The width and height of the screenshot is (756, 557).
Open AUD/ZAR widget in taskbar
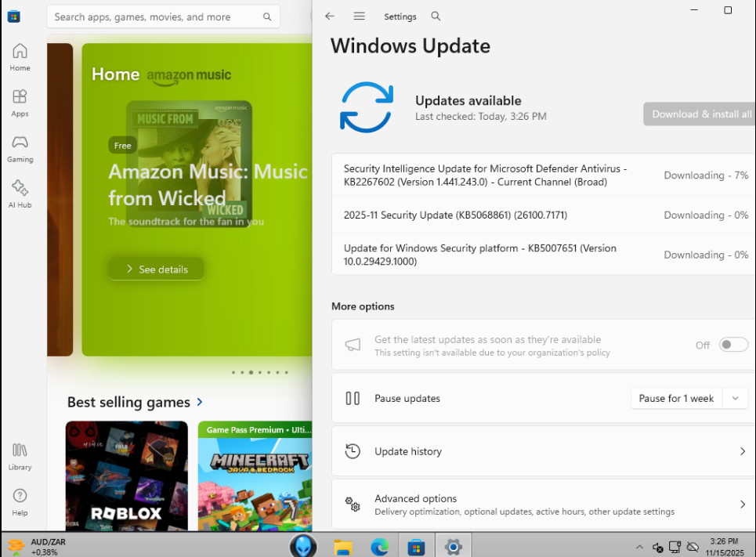[x=37, y=547]
